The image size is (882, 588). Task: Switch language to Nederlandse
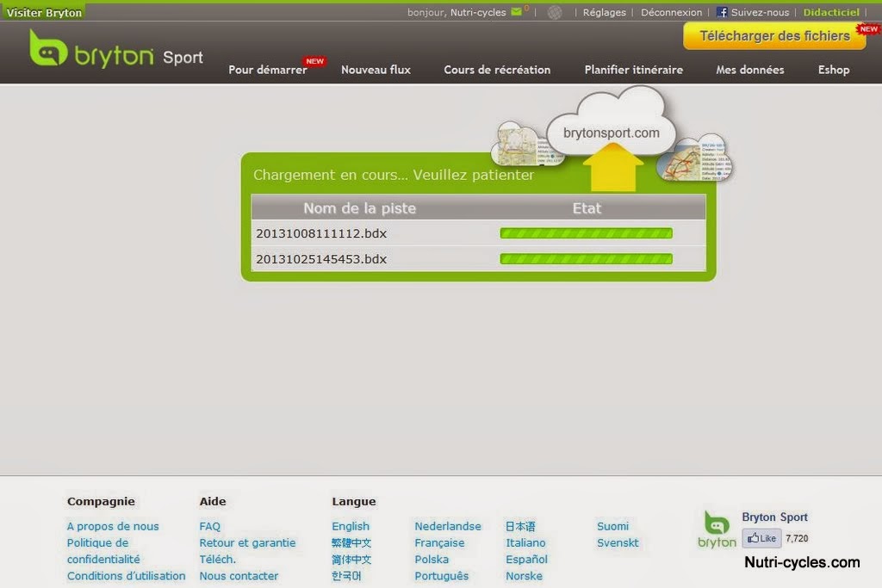pos(448,526)
